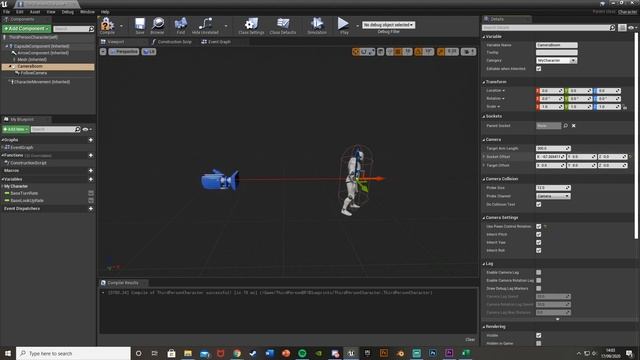Toggle Hide Unrelated nodes in toolbar
Image resolution: width=640 pixels, height=360 pixels.
pyautogui.click(x=205, y=26)
